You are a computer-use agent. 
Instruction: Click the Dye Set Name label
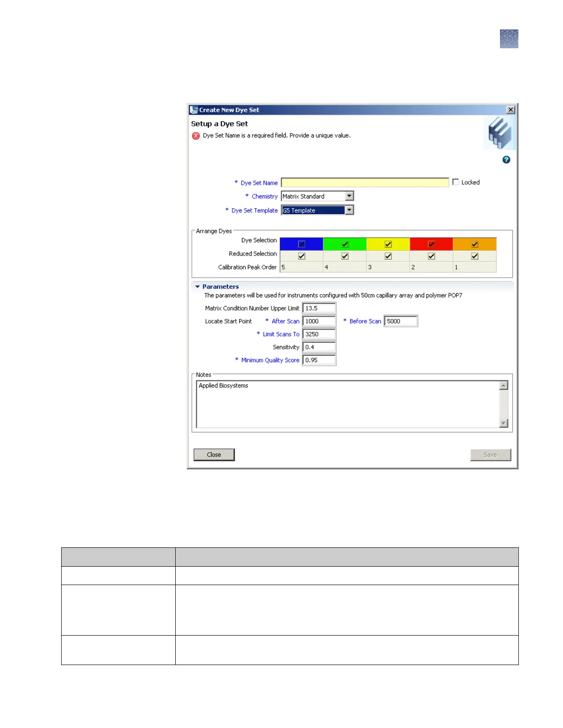tap(259, 183)
